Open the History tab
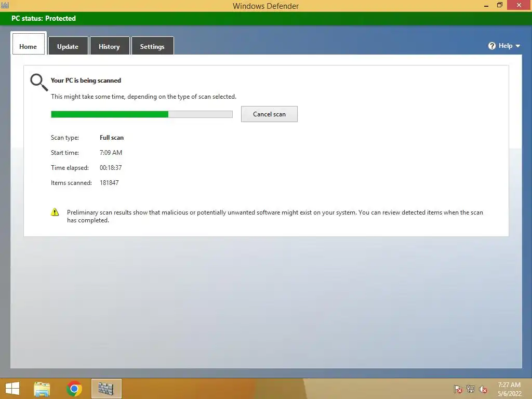 [109, 46]
